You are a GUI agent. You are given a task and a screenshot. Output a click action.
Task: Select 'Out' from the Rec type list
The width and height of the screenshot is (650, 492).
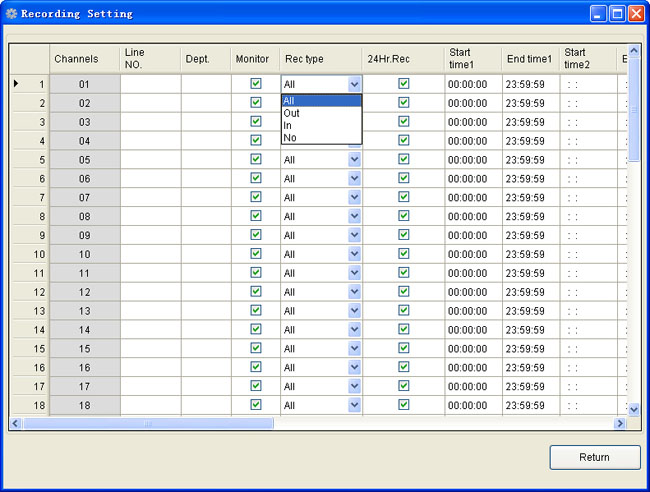[x=292, y=113]
